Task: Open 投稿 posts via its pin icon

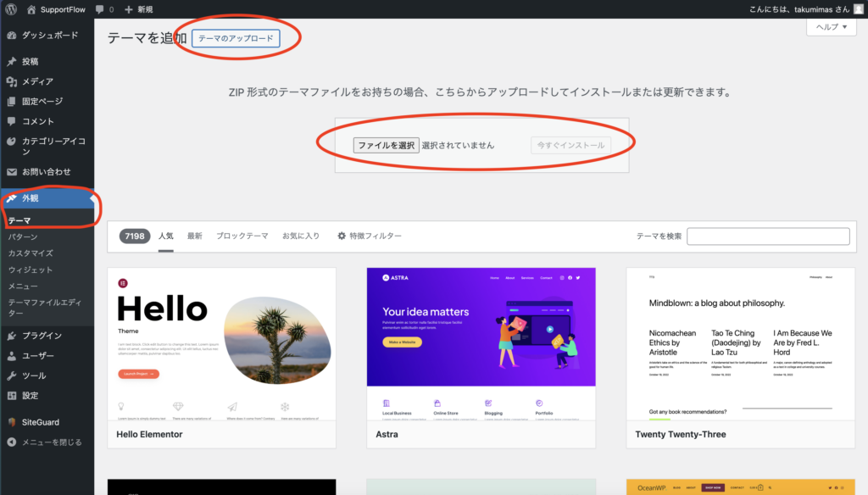Action: (11, 62)
